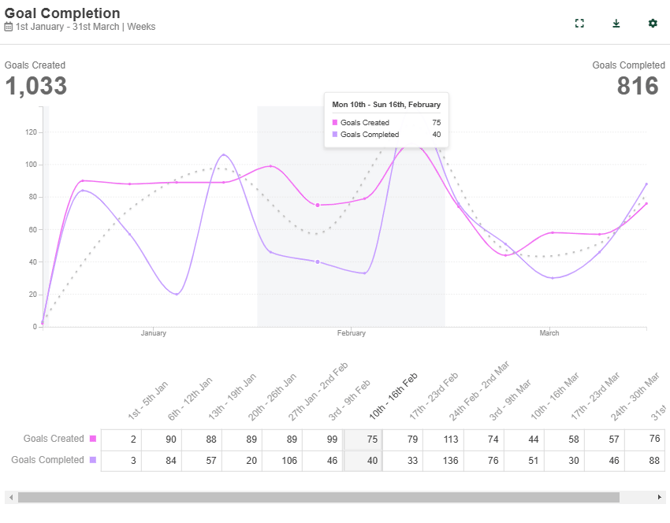Toggle Goals Created series in table legend

93,438
